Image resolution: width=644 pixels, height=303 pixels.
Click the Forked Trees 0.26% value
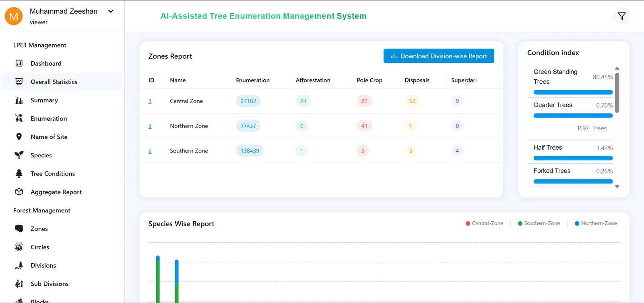coord(604,171)
